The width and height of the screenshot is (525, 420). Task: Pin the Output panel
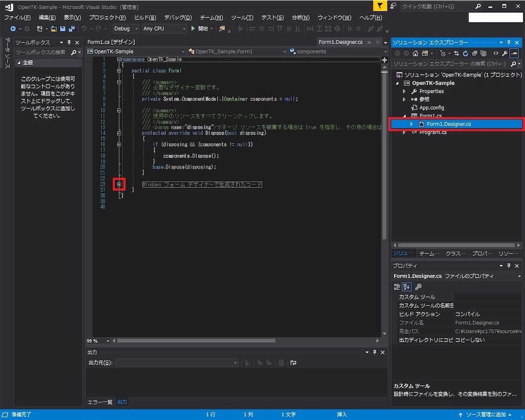[x=375, y=352]
